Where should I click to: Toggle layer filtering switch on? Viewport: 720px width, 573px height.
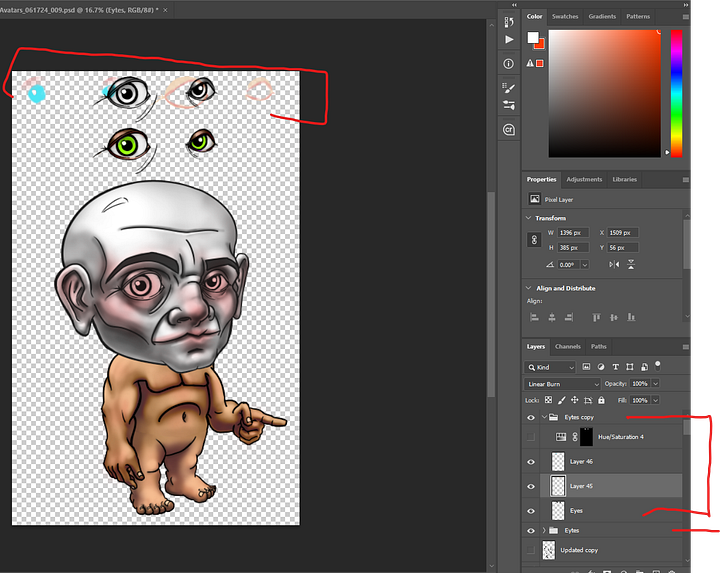(x=658, y=365)
